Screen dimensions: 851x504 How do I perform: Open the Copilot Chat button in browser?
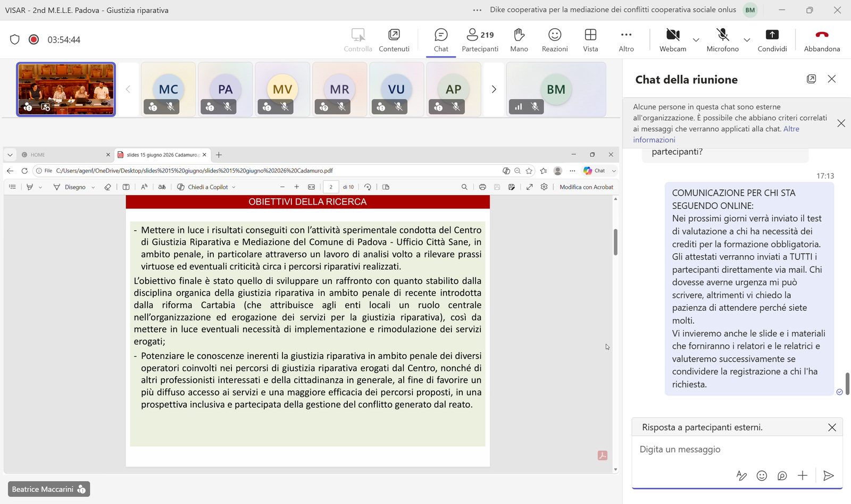coord(595,171)
